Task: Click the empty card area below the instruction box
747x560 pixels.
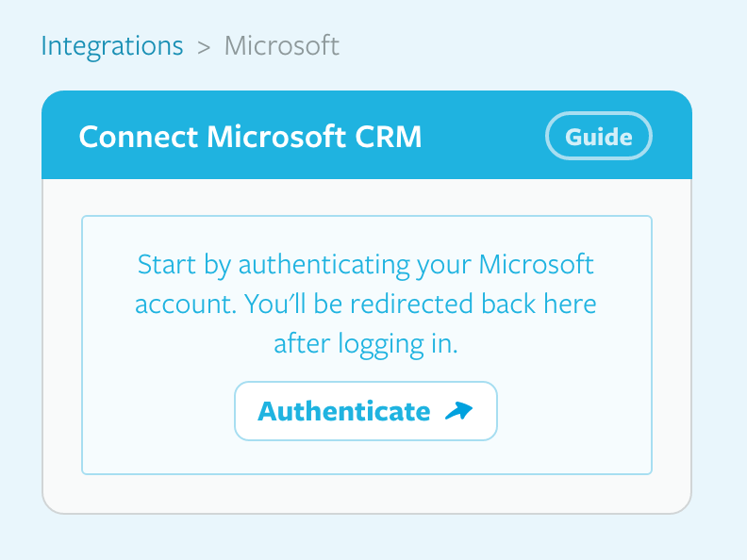Action: point(366,493)
